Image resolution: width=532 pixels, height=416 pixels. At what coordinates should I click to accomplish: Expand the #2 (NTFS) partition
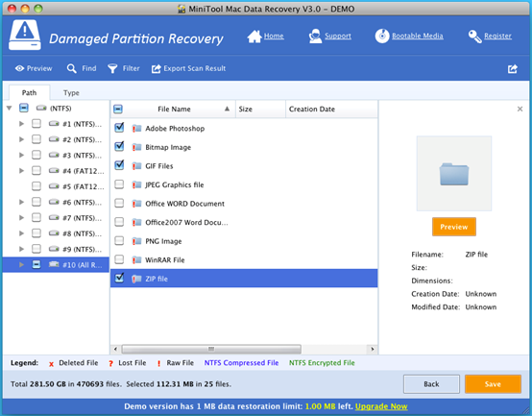click(21, 139)
